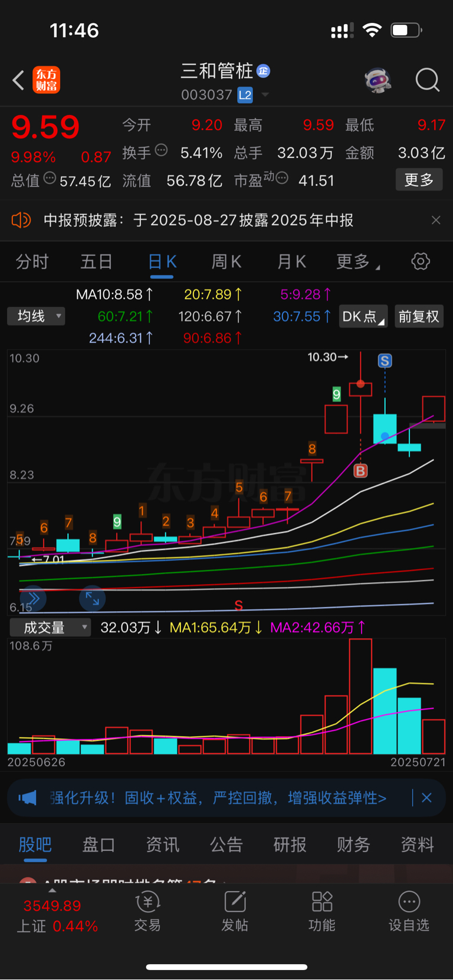The height and width of the screenshot is (980, 453).
Task: Switch to the 资料 tab
Action: (417, 844)
